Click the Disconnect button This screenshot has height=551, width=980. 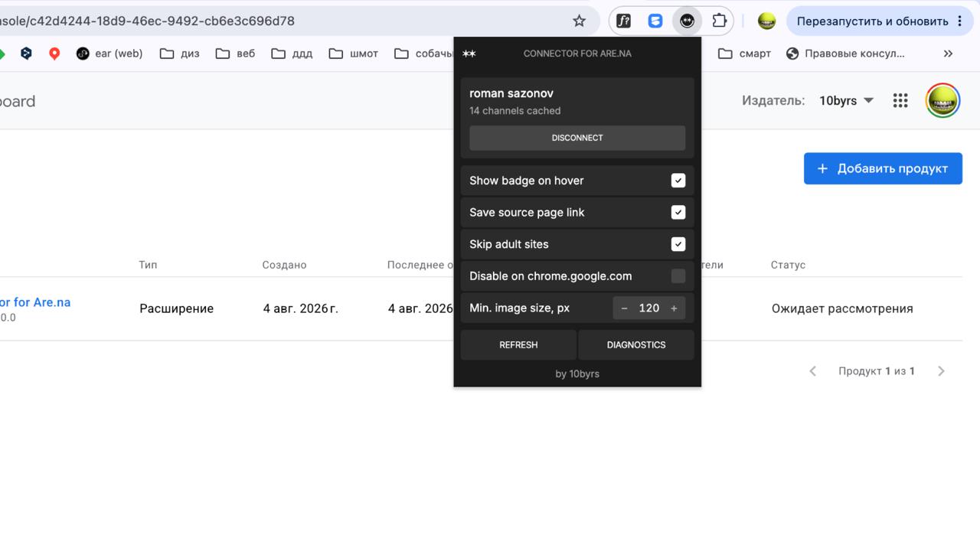tap(577, 138)
